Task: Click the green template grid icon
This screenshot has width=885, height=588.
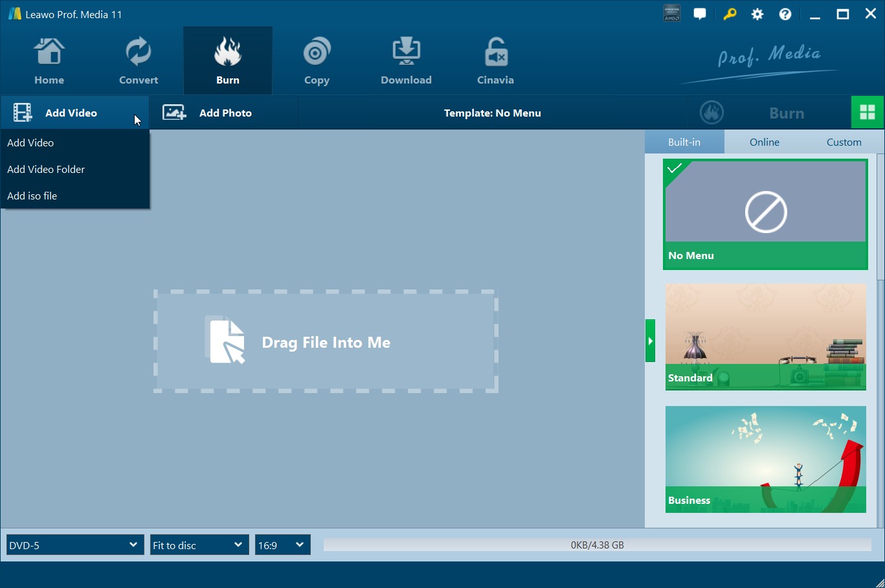Action: [x=868, y=111]
